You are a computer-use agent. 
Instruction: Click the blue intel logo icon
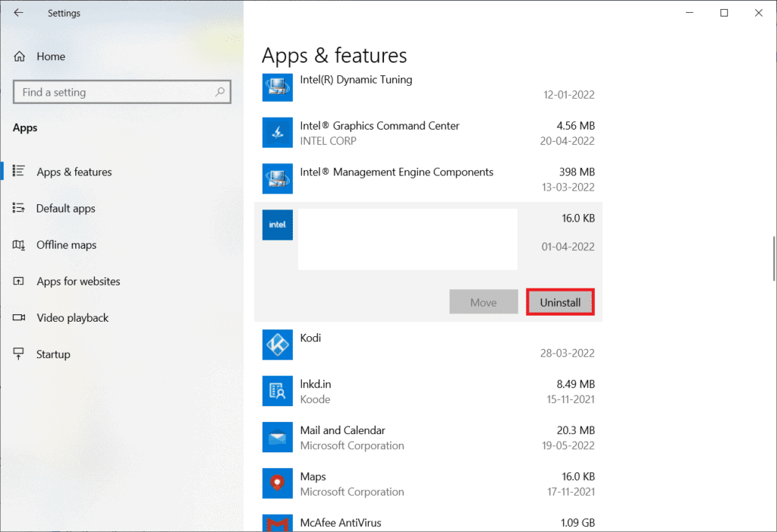[278, 225]
